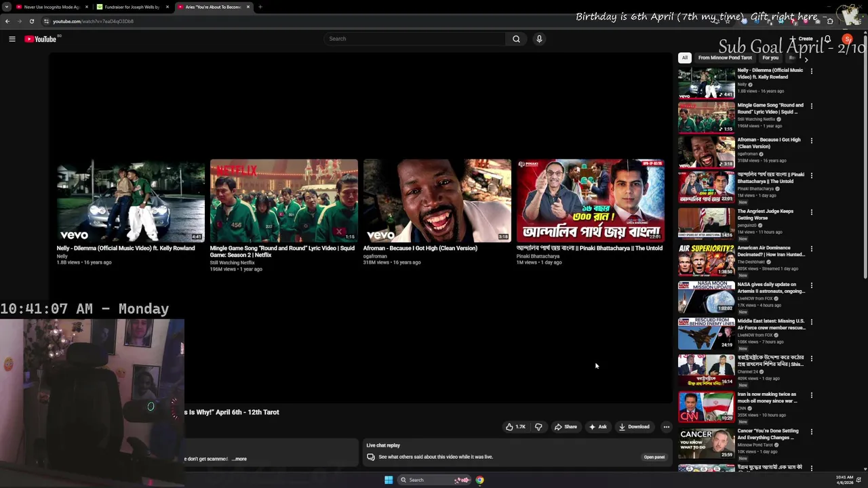Open options for Angriest Judge sidebar video
The image size is (868, 488).
coord(811,212)
